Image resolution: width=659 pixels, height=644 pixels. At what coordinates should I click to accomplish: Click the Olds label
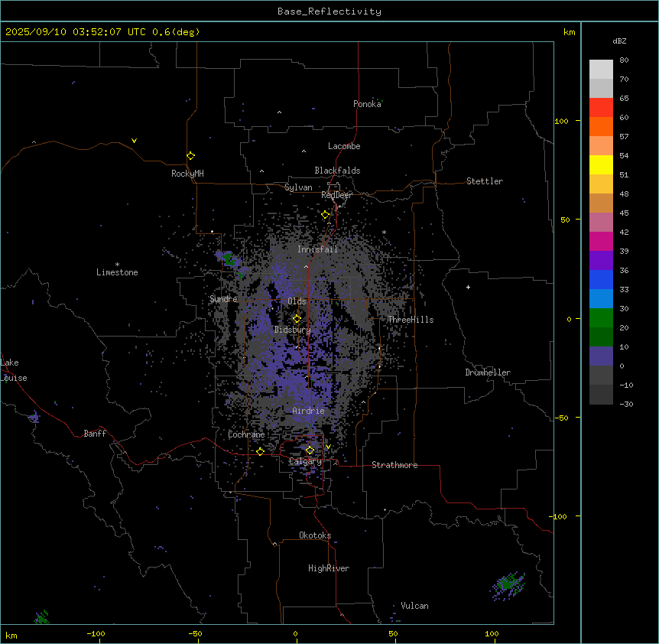(x=297, y=301)
